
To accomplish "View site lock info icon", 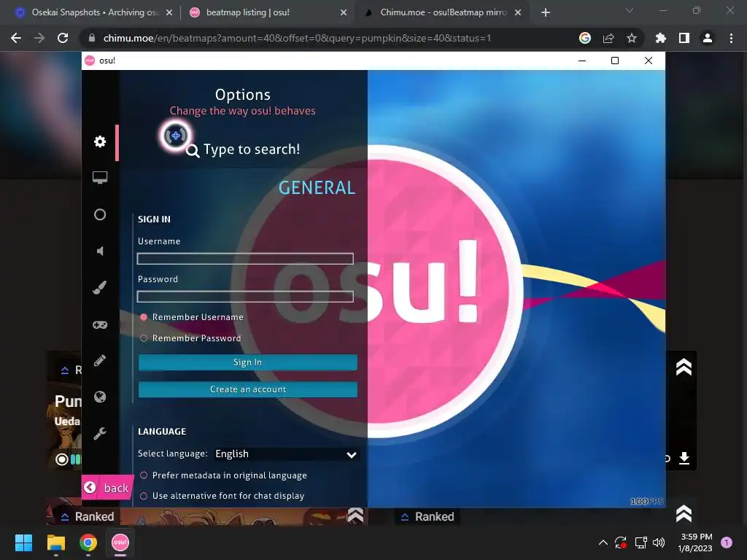I will (93, 38).
